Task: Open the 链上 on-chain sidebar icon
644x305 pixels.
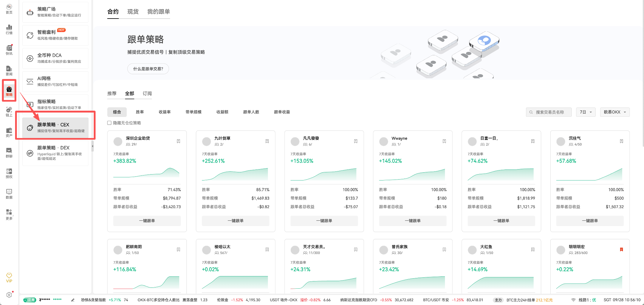Action: [9, 112]
